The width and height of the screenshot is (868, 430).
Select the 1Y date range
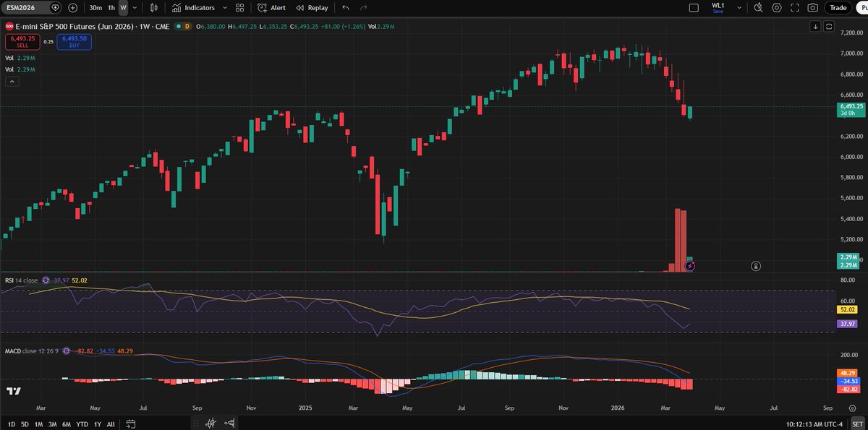[98, 423]
